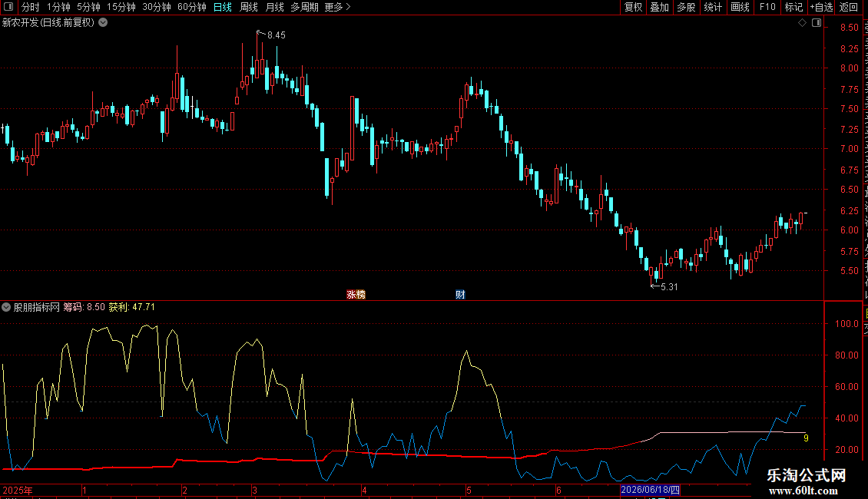Click the 获利: 47.71 indicator value
Screen dimensions: 868x499
132,307
